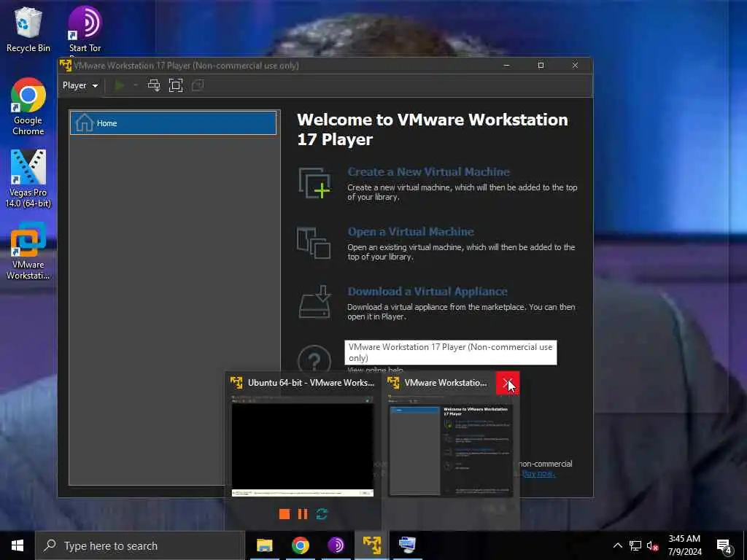This screenshot has width=747, height=560.
Task: Click Download a Virtual Appliance link
Action: pyautogui.click(x=427, y=292)
